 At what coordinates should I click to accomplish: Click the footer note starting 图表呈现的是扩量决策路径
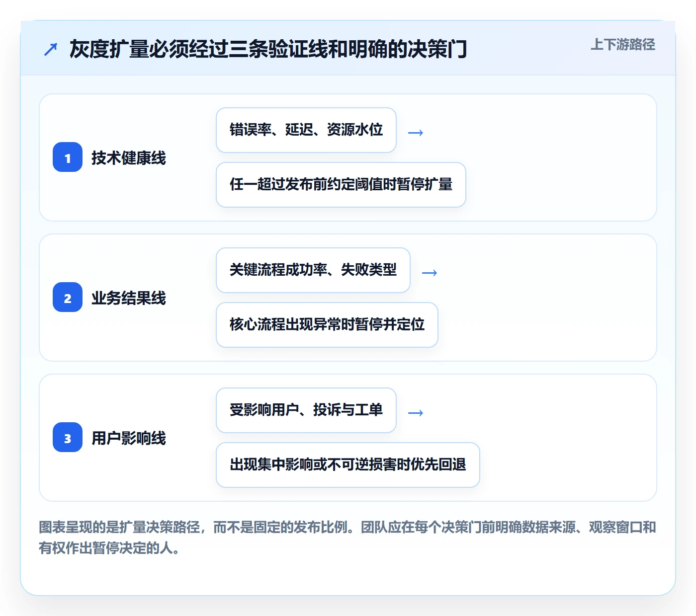coord(348,538)
